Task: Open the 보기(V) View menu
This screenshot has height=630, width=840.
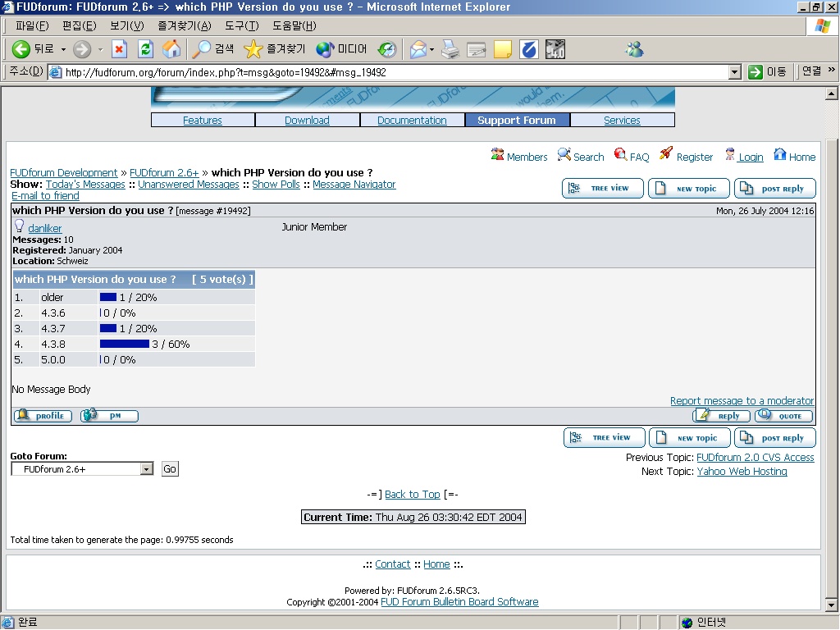Action: coord(127,25)
